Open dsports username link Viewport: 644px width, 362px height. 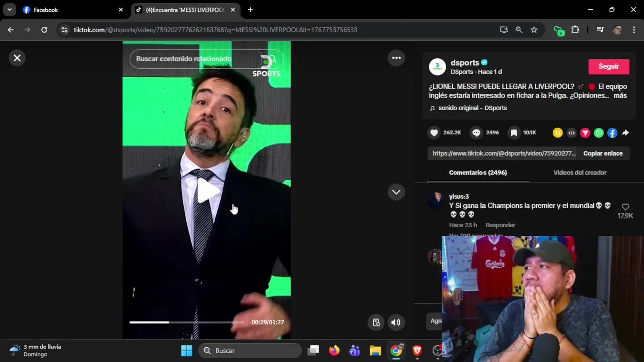(465, 63)
